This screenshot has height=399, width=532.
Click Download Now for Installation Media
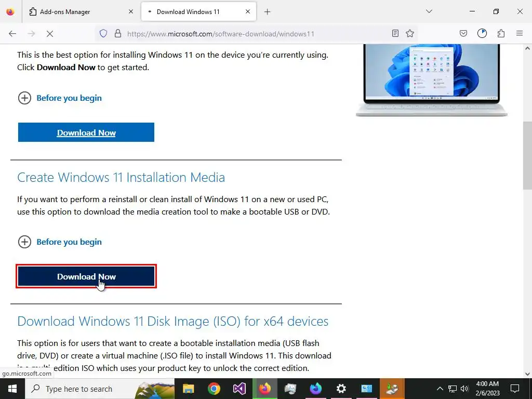pyautogui.click(x=86, y=276)
